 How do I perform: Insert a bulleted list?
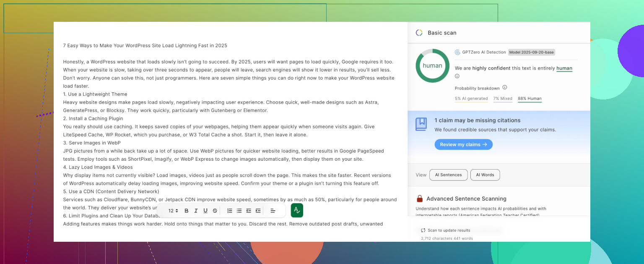(x=239, y=211)
